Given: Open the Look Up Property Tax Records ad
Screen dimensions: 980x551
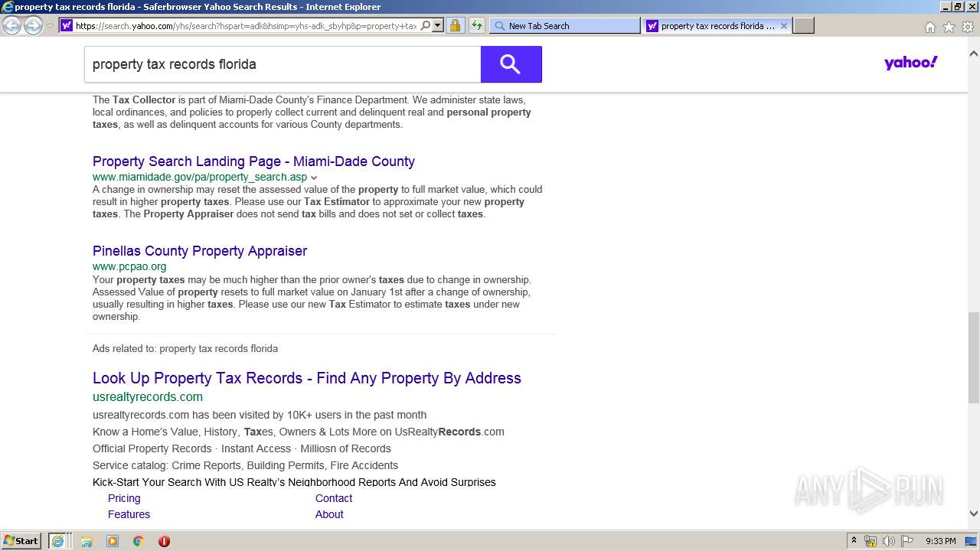Looking at the screenshot, I should click(307, 378).
